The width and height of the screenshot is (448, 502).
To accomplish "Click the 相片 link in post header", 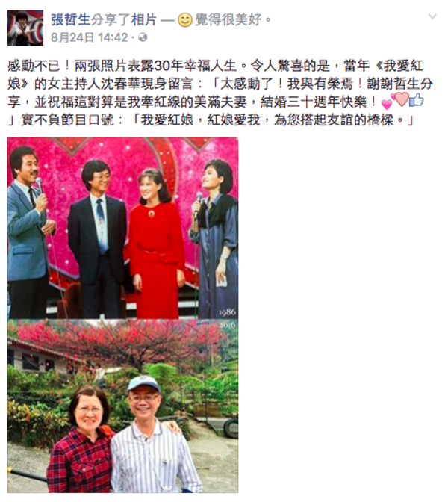I will coord(144,20).
